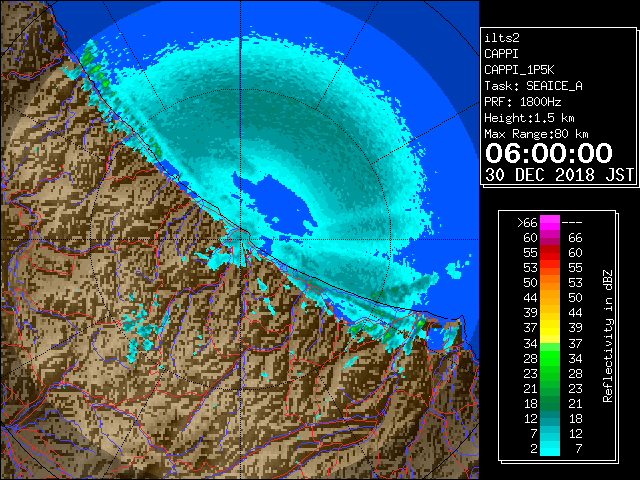This screenshot has width=640, height=480.
Task: Click the 'Reflectivity in dBZ' axis label
Action: 608,336
